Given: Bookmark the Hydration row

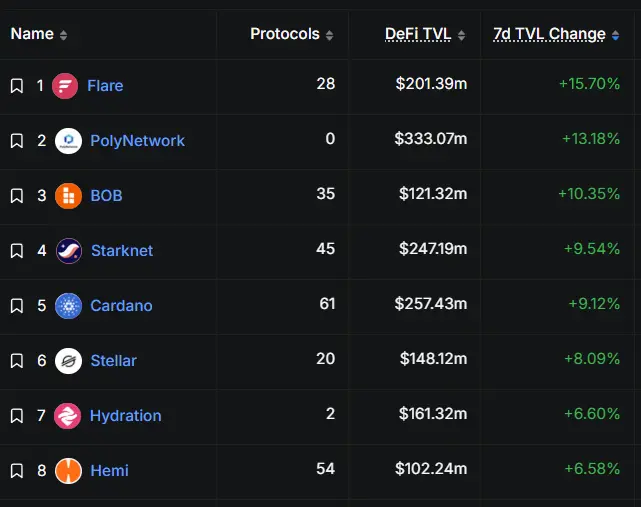Looking at the screenshot, I should point(17,416).
